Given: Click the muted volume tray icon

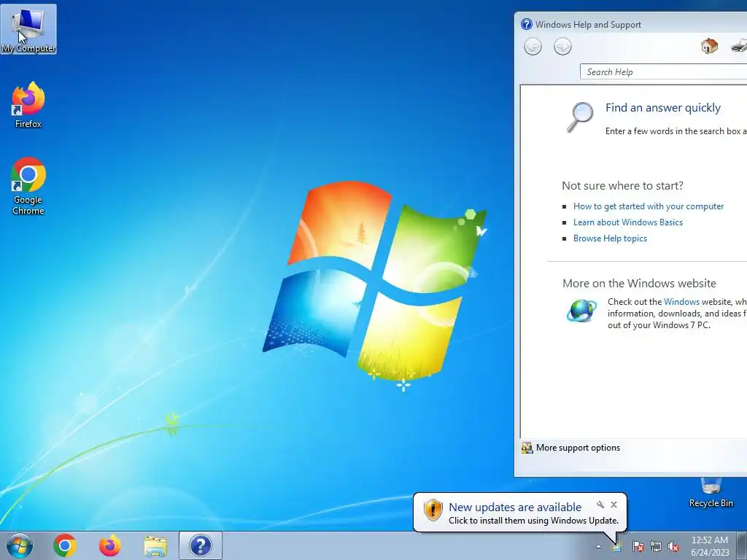Looking at the screenshot, I should coord(673,546).
